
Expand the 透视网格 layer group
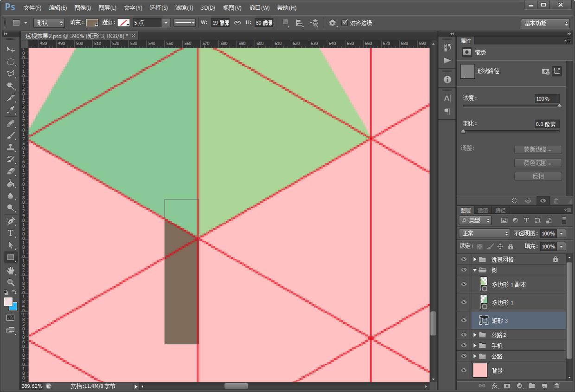pos(475,259)
